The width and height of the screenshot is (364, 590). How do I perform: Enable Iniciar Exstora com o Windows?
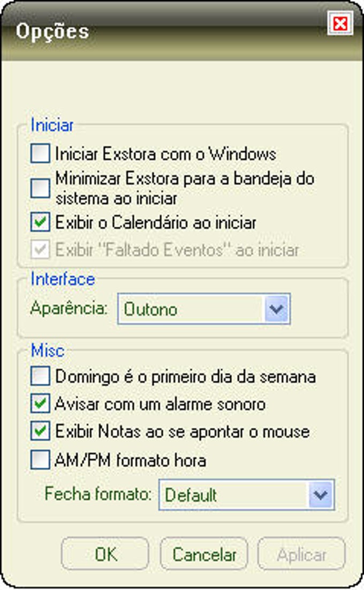pyautogui.click(x=40, y=153)
